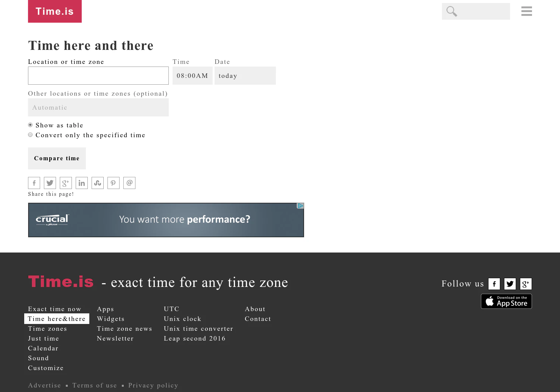
Task: Follow us on Facebook footer icon
Action: tap(494, 284)
